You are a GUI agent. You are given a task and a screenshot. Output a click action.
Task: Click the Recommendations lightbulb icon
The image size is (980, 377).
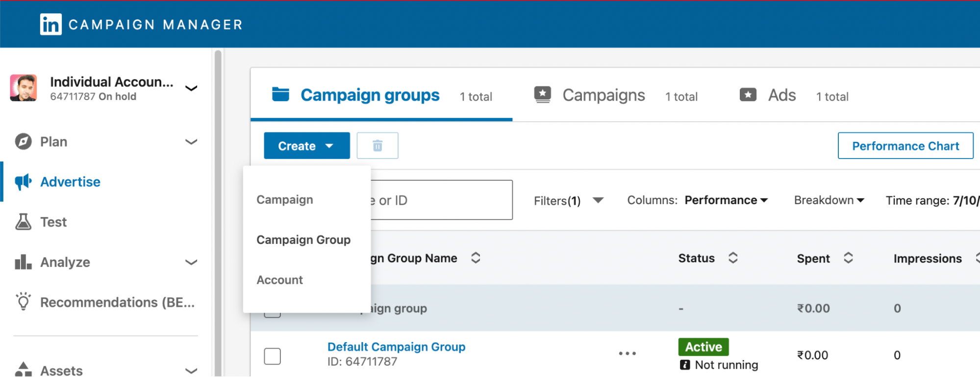pyautogui.click(x=23, y=301)
